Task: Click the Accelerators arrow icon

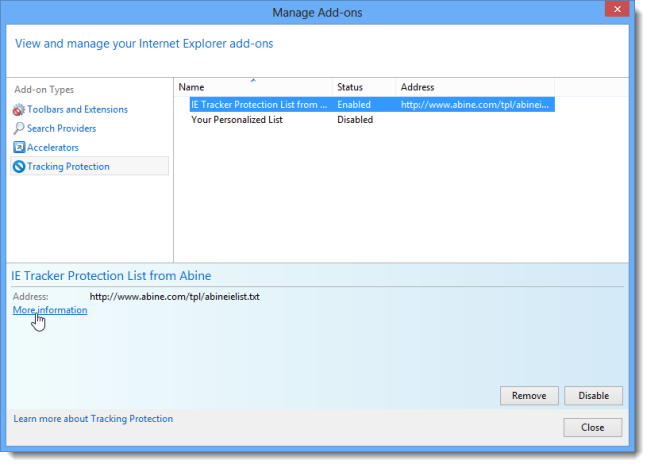Action: [x=19, y=148]
